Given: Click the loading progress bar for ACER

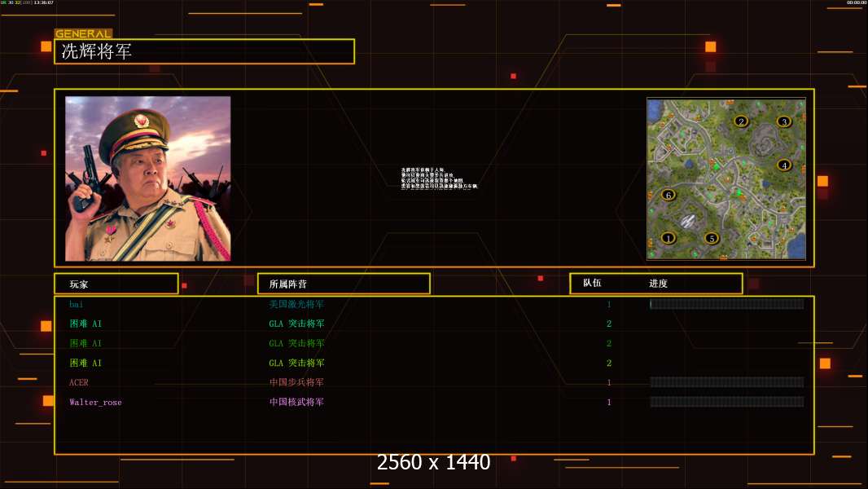Looking at the screenshot, I should (x=727, y=382).
